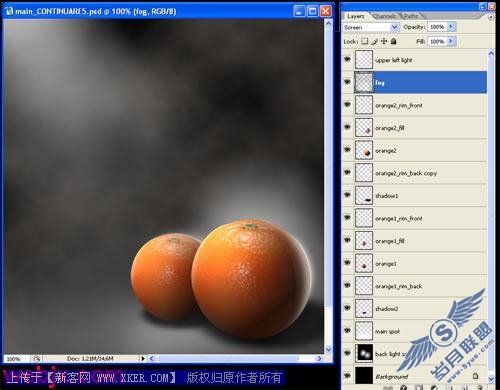
Task: Switch to the Paths tab
Action: coord(411,16)
